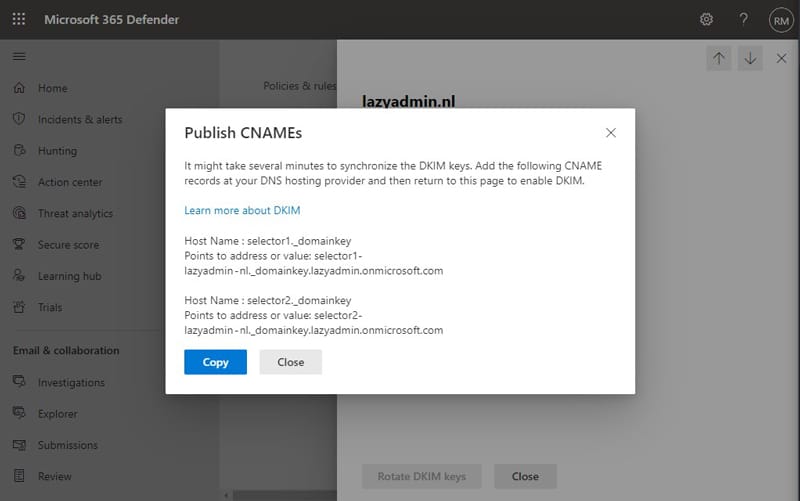The width and height of the screenshot is (800, 501).
Task: Open Incidents & alerts menu item
Action: tap(80, 119)
